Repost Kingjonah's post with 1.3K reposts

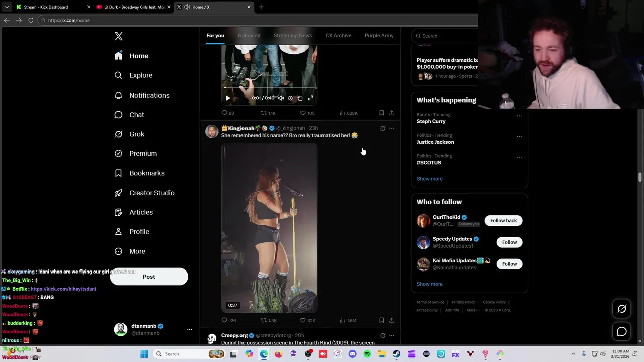[269, 320]
